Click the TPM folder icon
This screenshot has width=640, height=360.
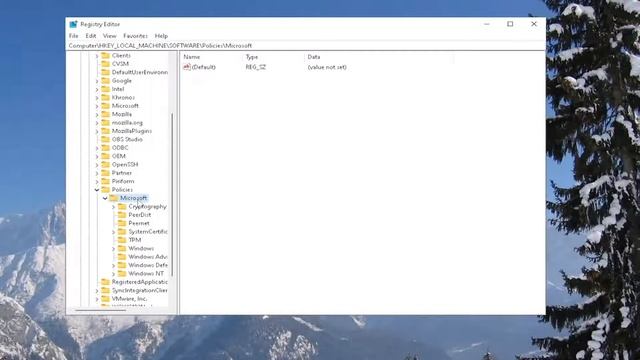coord(122,240)
